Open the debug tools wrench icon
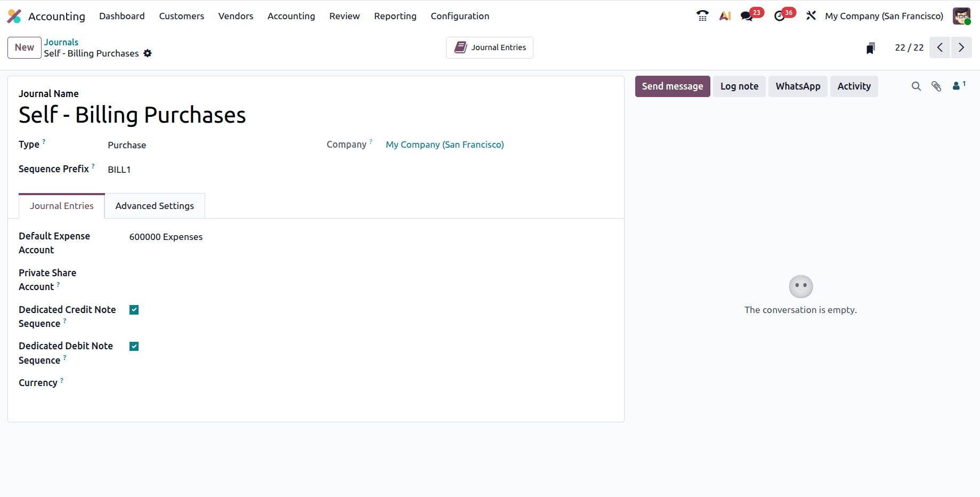 811,16
